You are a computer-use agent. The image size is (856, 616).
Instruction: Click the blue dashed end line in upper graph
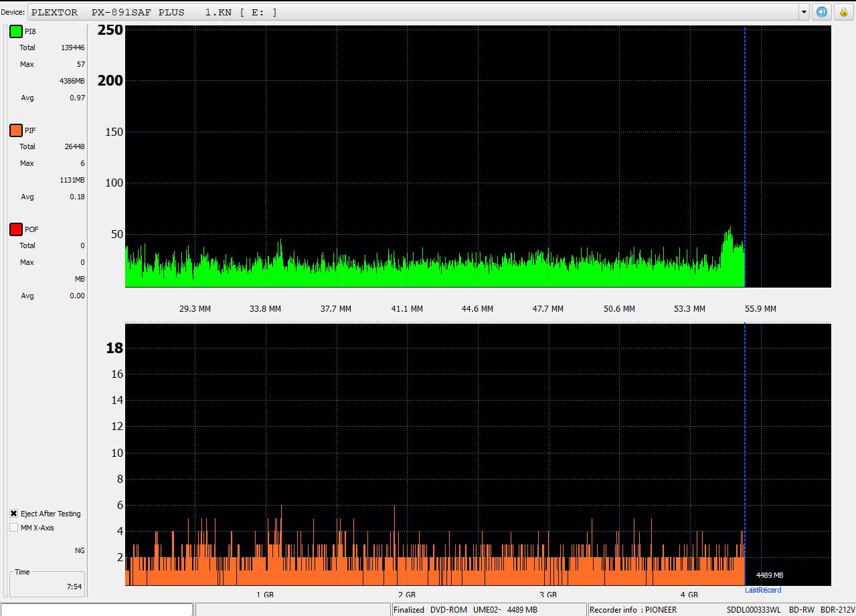(x=744, y=134)
